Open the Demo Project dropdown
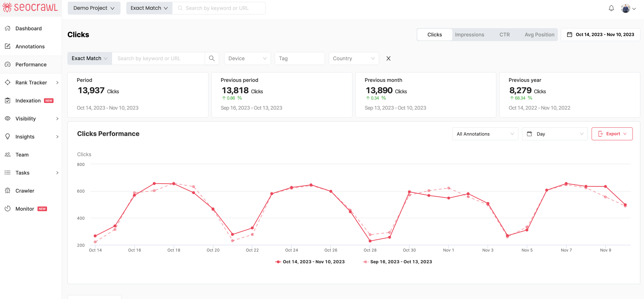644x299 pixels. pos(94,8)
